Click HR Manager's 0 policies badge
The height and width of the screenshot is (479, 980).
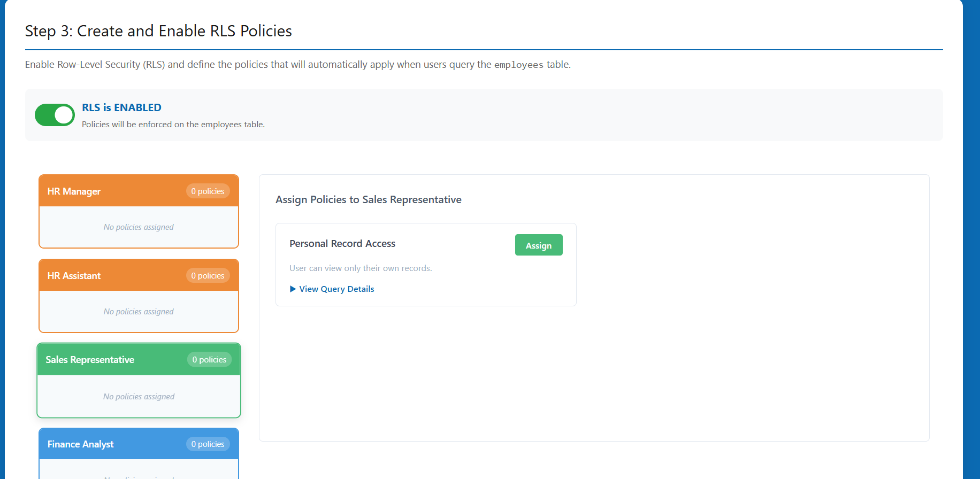point(208,191)
